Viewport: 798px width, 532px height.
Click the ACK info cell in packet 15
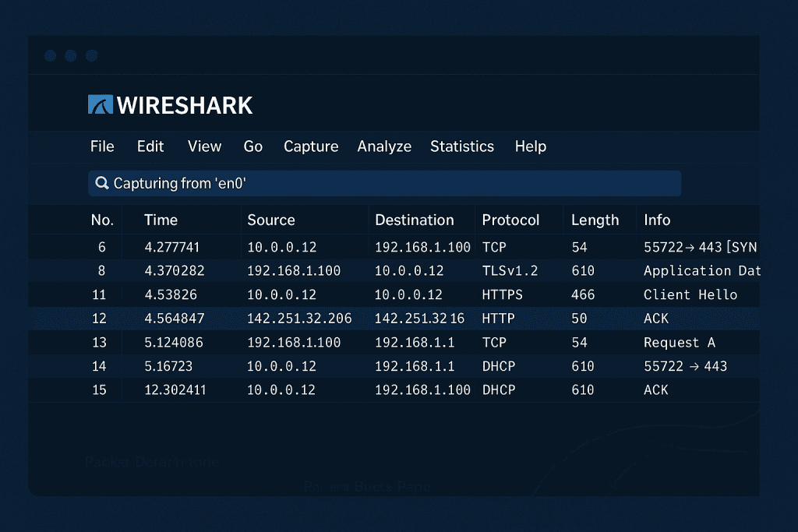[x=656, y=390]
